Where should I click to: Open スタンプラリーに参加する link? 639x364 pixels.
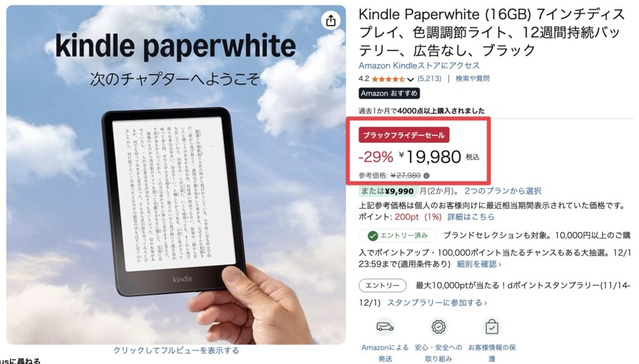(x=437, y=303)
